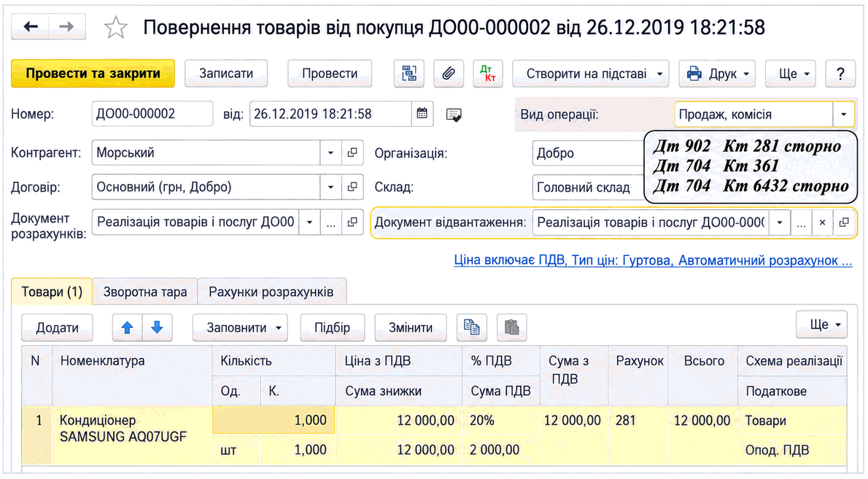
Task: Open the document structure icon
Action: tap(408, 74)
